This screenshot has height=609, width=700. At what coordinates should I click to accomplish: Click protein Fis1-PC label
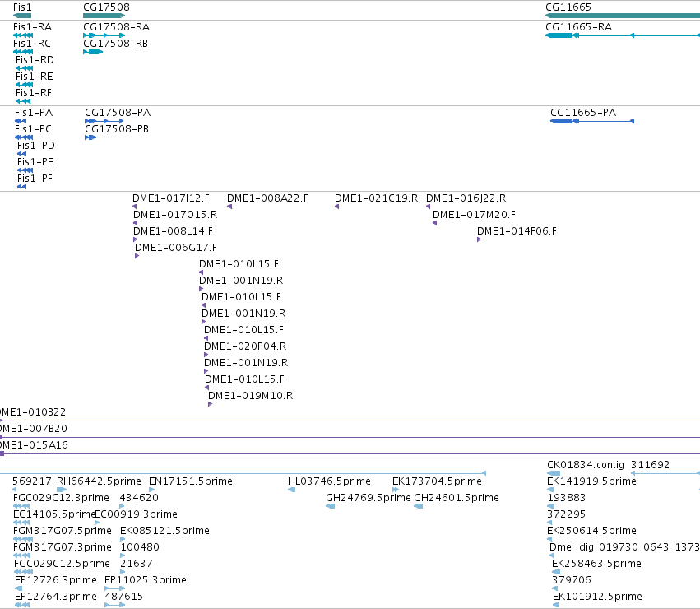33,129
